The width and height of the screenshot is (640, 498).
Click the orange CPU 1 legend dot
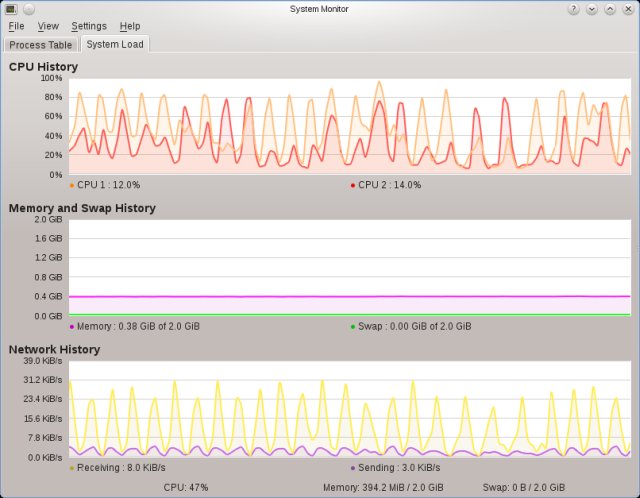coord(72,185)
